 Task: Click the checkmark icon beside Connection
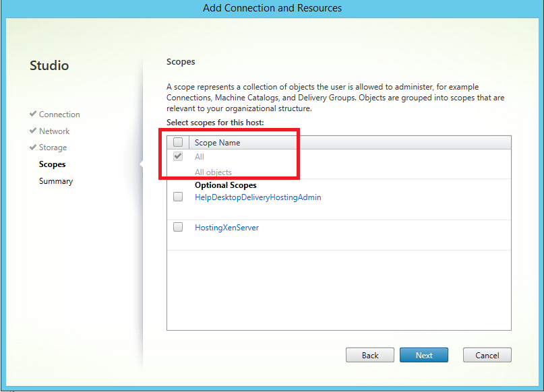[33, 115]
